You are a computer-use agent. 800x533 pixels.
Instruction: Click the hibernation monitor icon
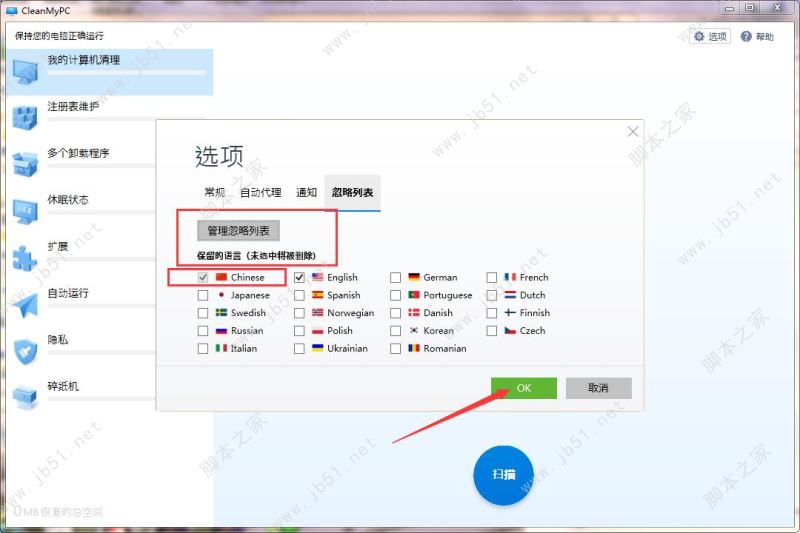[x=25, y=211]
